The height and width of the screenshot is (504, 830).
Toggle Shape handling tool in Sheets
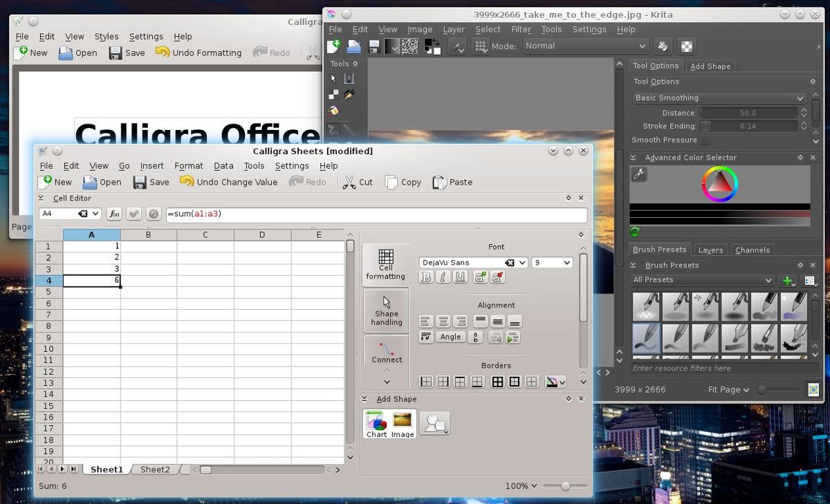coord(386,310)
